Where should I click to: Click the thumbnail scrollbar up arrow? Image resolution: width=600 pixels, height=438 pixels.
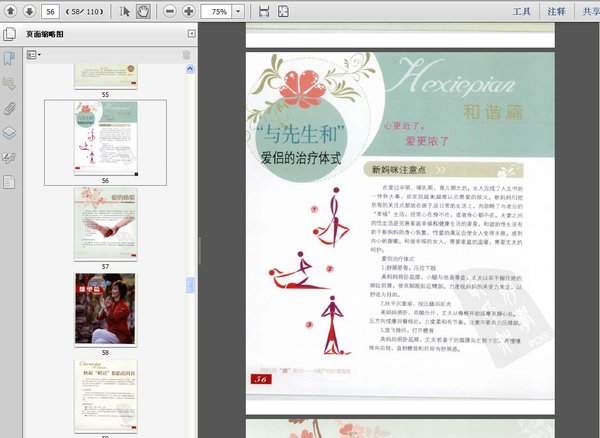[x=190, y=69]
